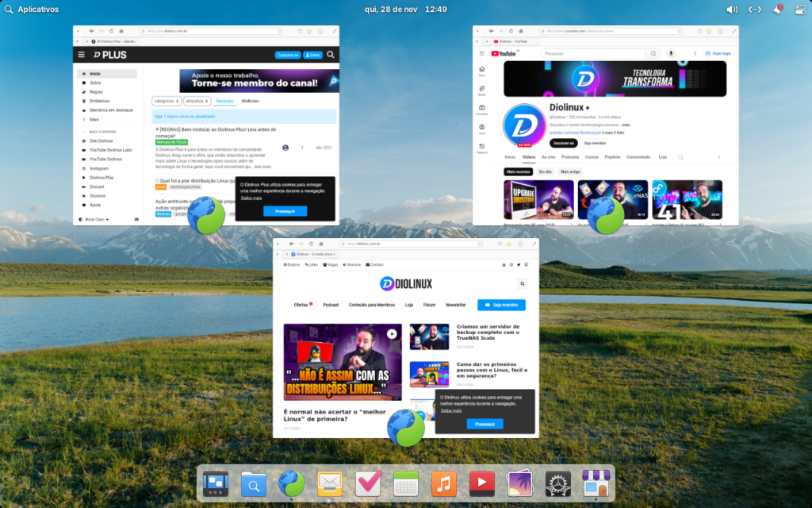Click the channel tabs next-arrow chevron

tap(718, 157)
